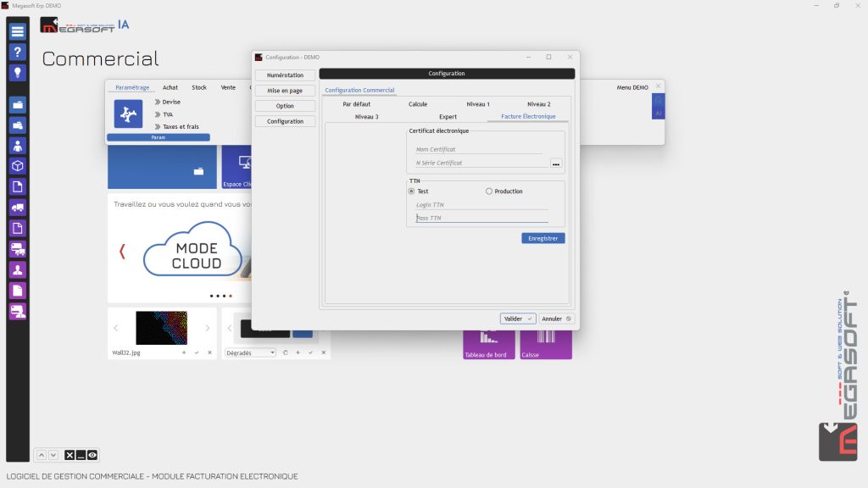This screenshot has width=868, height=488.
Task: Select the Production radio button
Action: coord(489,191)
